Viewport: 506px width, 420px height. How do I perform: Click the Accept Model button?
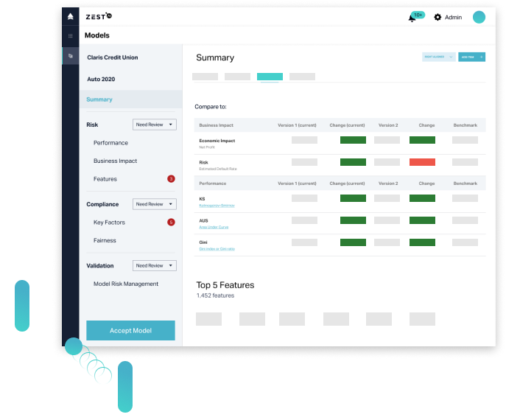(130, 331)
